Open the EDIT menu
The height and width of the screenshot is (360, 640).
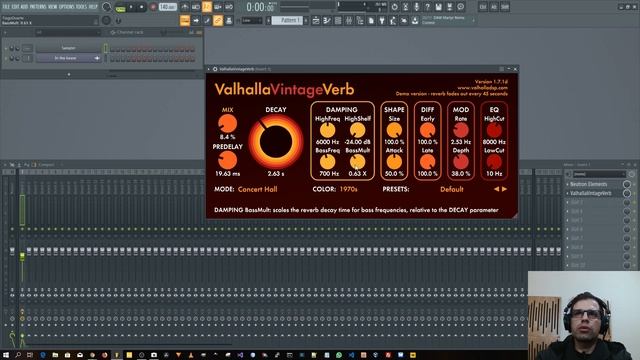[x=15, y=7]
